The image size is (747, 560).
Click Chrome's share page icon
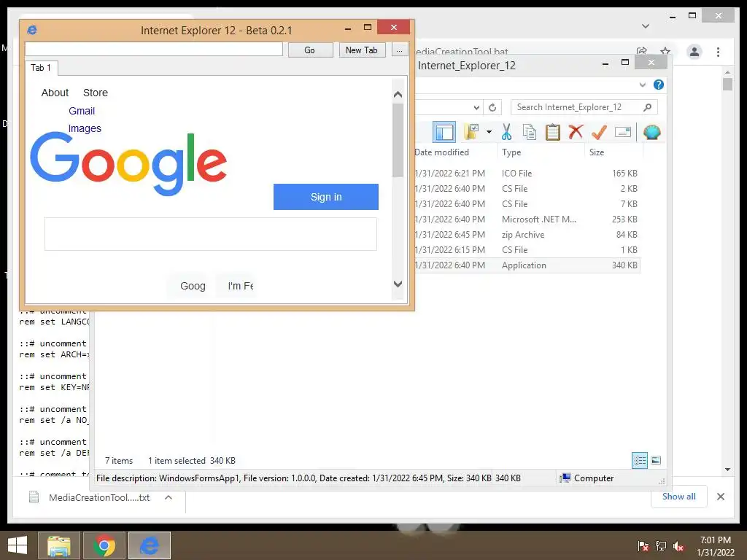tap(642, 51)
